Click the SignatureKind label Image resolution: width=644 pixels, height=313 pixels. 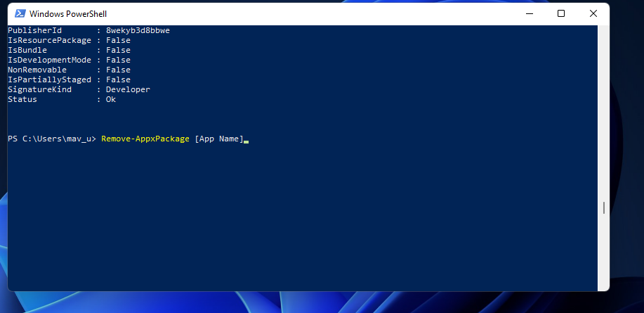point(39,89)
